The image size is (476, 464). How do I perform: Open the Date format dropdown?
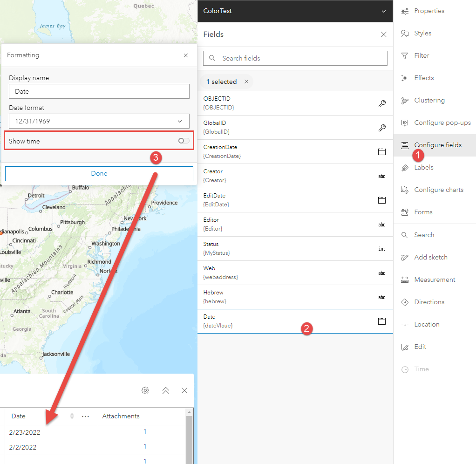pos(99,121)
